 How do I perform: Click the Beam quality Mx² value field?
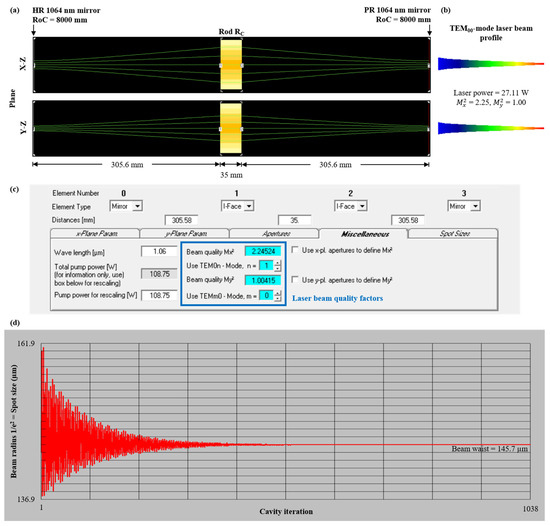(263, 251)
